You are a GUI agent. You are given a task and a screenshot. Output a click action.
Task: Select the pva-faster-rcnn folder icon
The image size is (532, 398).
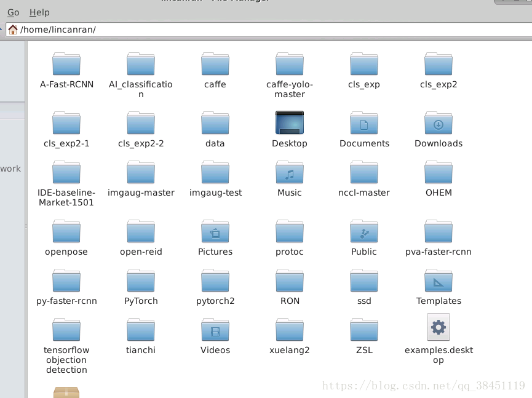pos(439,231)
